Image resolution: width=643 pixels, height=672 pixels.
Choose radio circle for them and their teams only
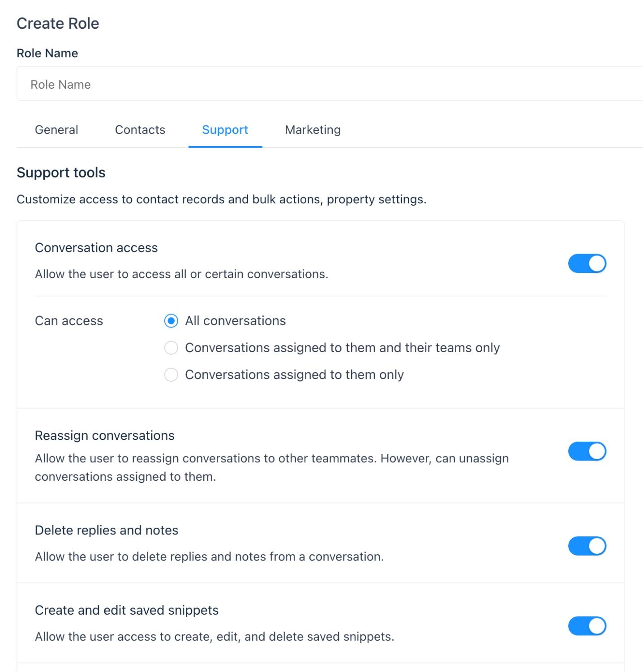tap(171, 348)
